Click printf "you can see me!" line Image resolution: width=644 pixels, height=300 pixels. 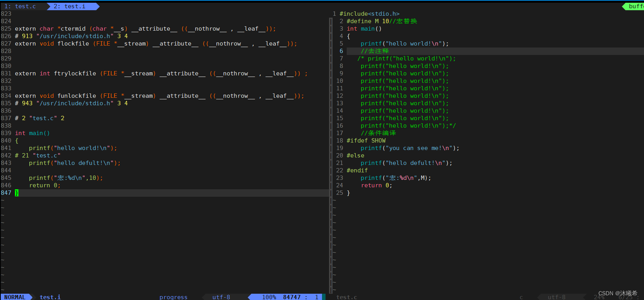coord(410,148)
